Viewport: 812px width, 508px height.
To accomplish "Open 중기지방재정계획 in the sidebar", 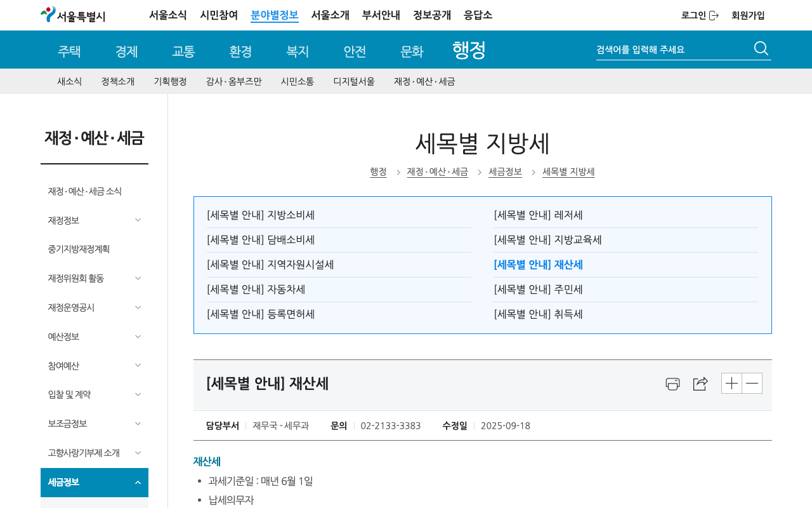I will [79, 249].
